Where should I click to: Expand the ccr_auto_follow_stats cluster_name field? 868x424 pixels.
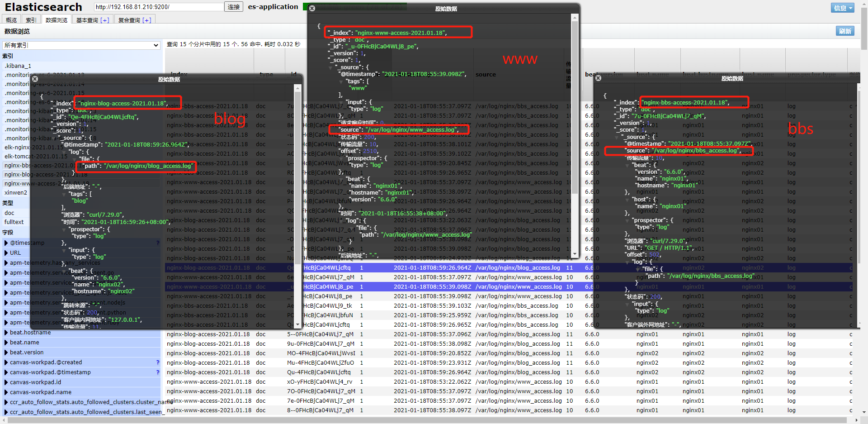(6, 402)
